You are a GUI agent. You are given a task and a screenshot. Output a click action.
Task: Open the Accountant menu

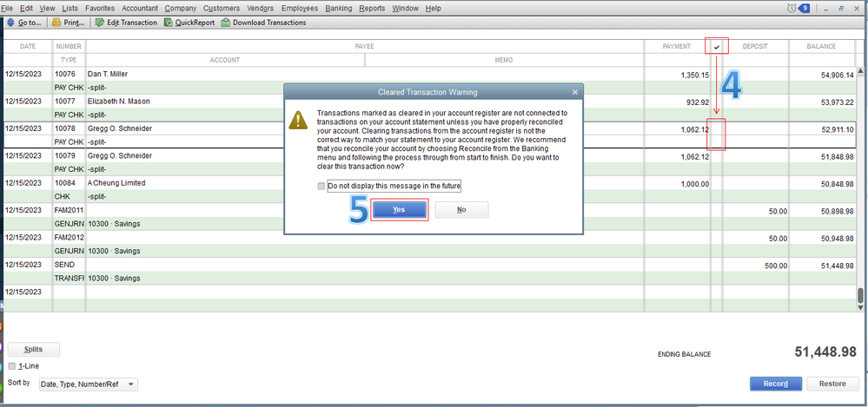point(140,9)
